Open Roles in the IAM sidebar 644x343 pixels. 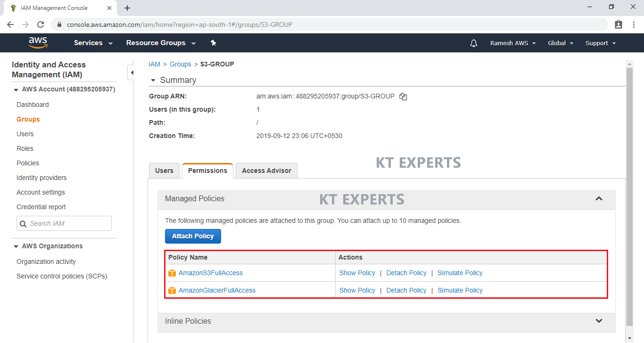tap(25, 148)
